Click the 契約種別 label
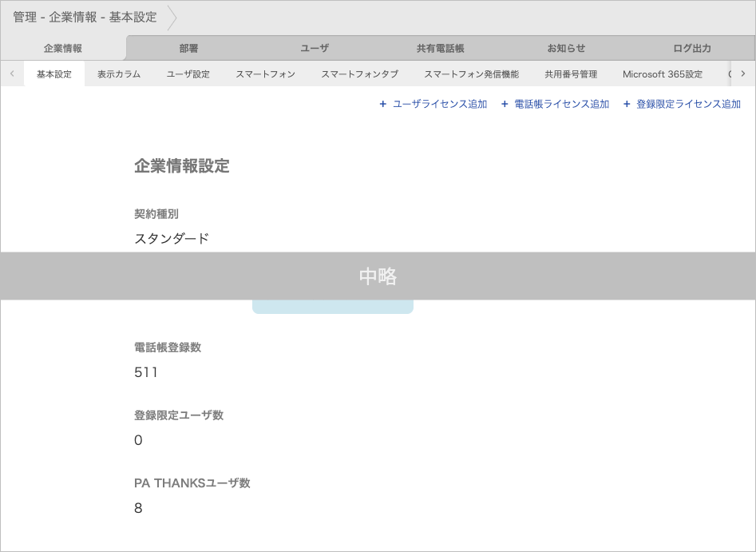This screenshot has height=552, width=756. 156,214
